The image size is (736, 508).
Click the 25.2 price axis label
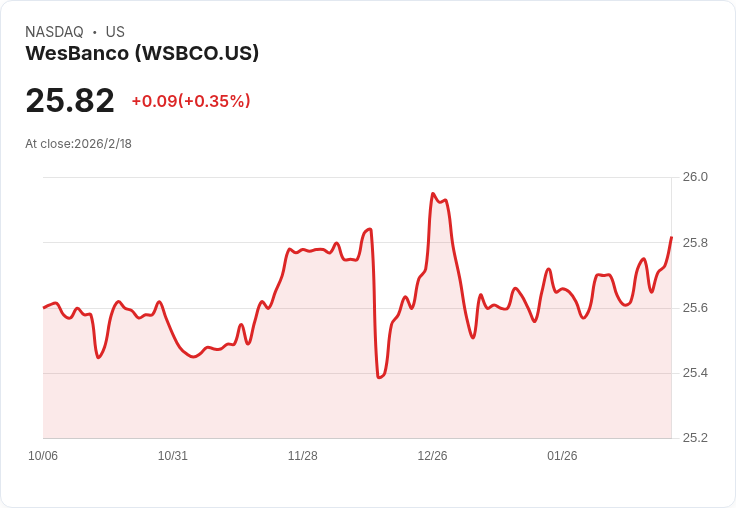click(x=695, y=438)
